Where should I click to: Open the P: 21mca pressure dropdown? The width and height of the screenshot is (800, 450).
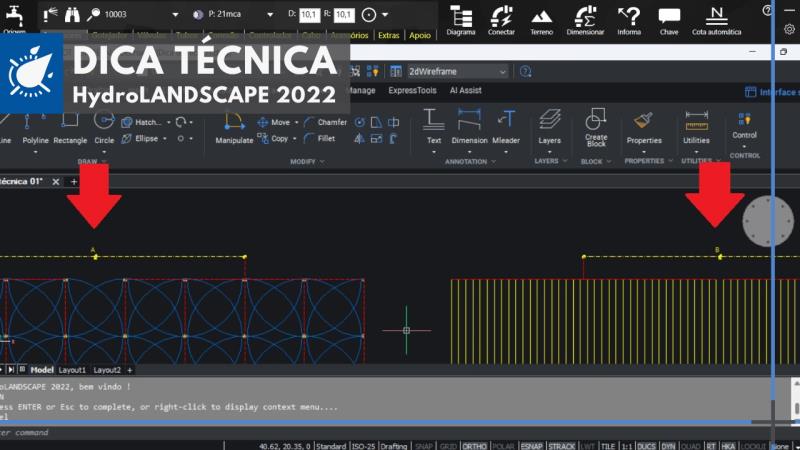tap(270, 15)
